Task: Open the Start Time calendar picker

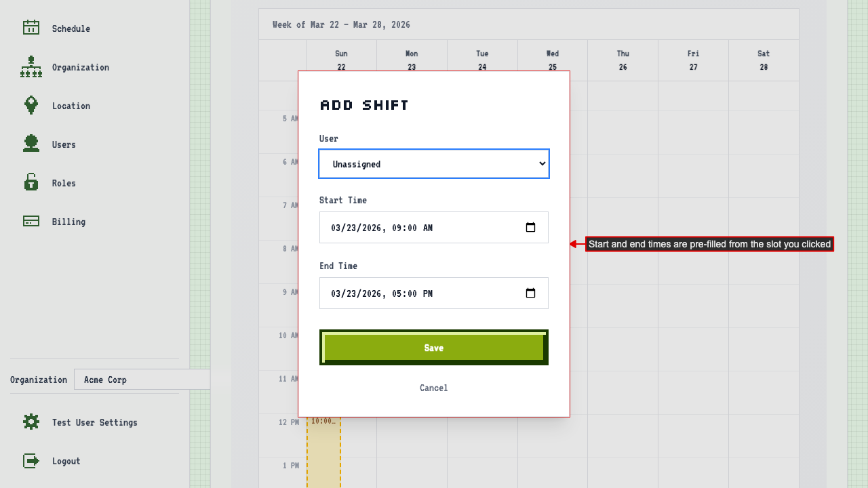Action: click(530, 228)
